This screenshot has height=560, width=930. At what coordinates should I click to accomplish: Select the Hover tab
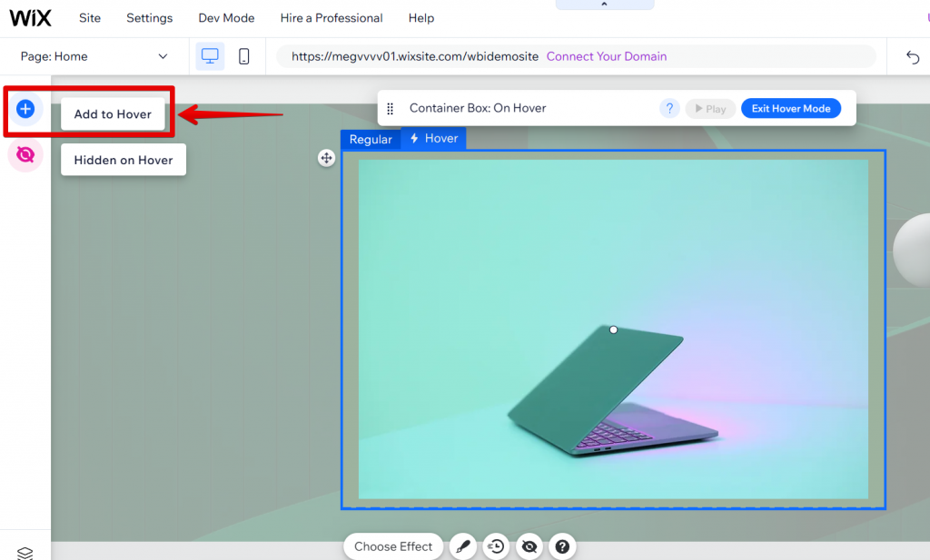click(x=433, y=139)
